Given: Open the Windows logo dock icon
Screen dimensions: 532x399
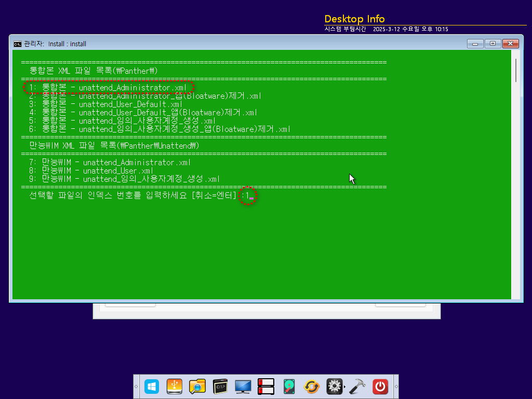Looking at the screenshot, I should click(151, 387).
